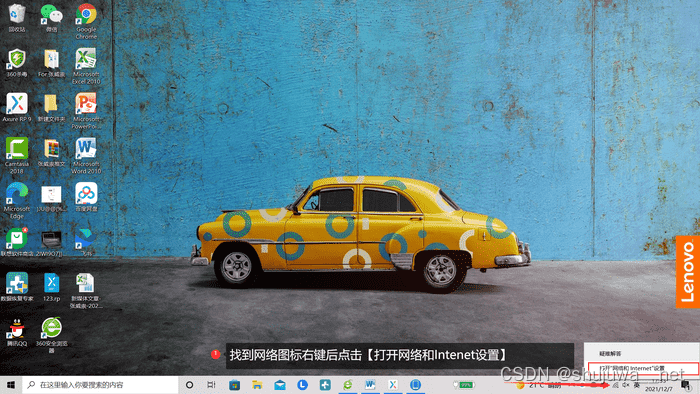The width and height of the screenshot is (700, 394).
Task: Choose the troubleshoot entry in the context menu
Action: (642, 353)
